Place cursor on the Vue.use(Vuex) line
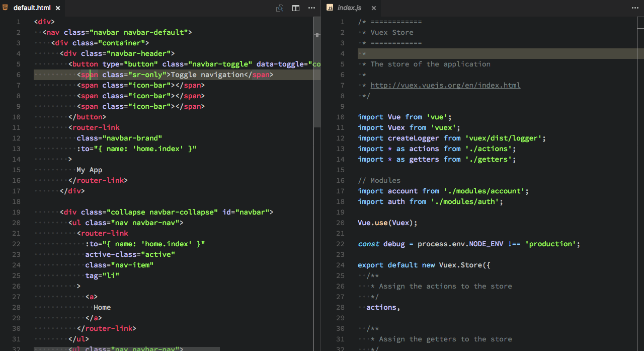Viewport: 644px width, 351px height. (x=387, y=222)
